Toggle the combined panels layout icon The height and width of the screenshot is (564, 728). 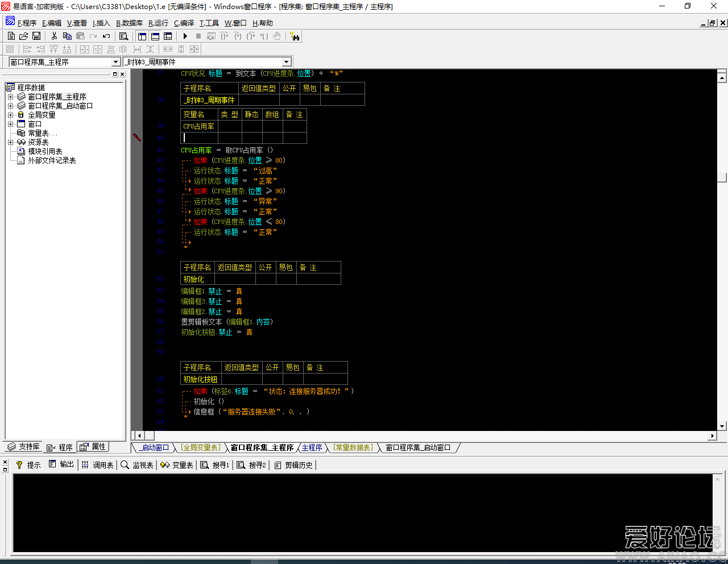pyautogui.click(x=168, y=36)
